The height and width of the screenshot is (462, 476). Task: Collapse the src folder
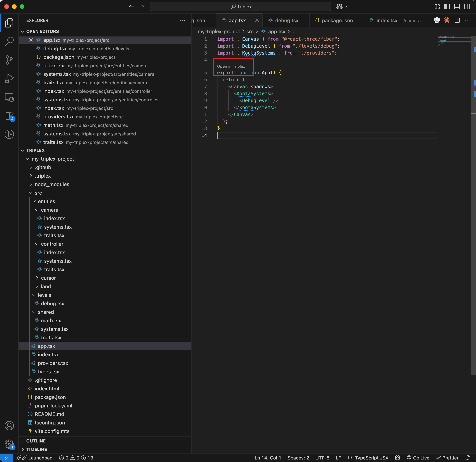(31, 193)
